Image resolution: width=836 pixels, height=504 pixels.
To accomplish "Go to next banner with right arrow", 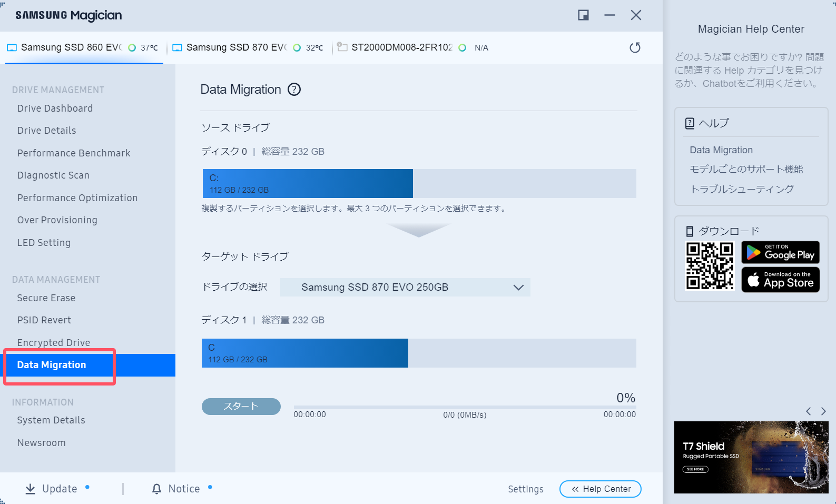I will pyautogui.click(x=823, y=411).
